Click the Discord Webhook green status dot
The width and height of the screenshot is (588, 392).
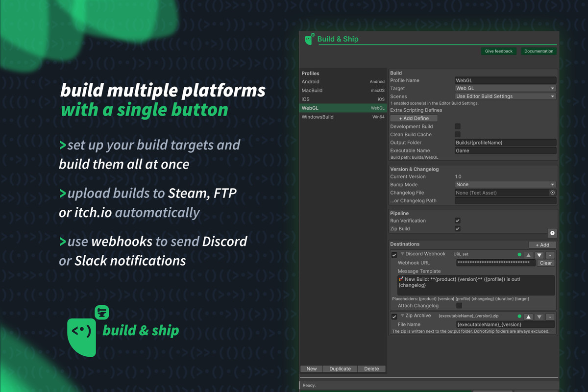pyautogui.click(x=519, y=255)
